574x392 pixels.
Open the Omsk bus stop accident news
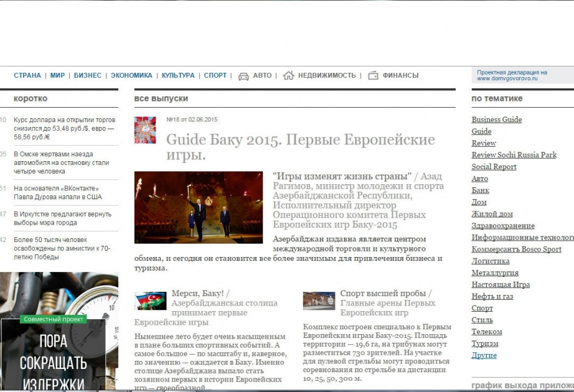pos(62,162)
